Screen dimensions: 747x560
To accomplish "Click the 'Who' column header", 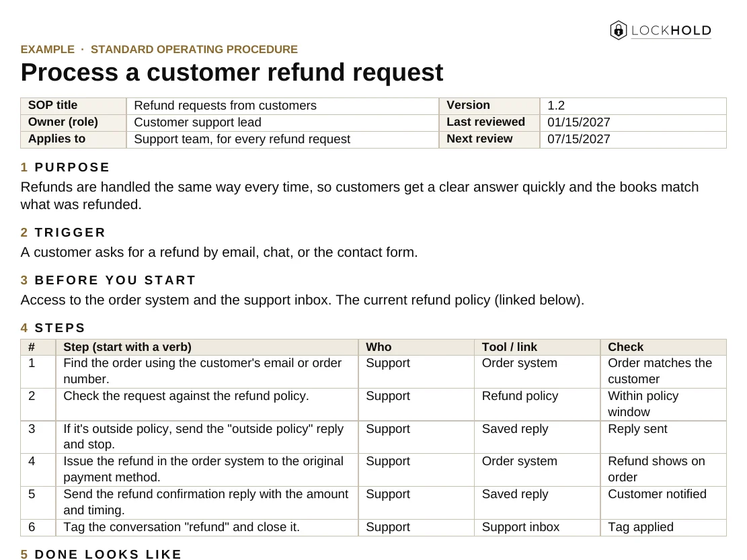I will [x=416, y=347].
